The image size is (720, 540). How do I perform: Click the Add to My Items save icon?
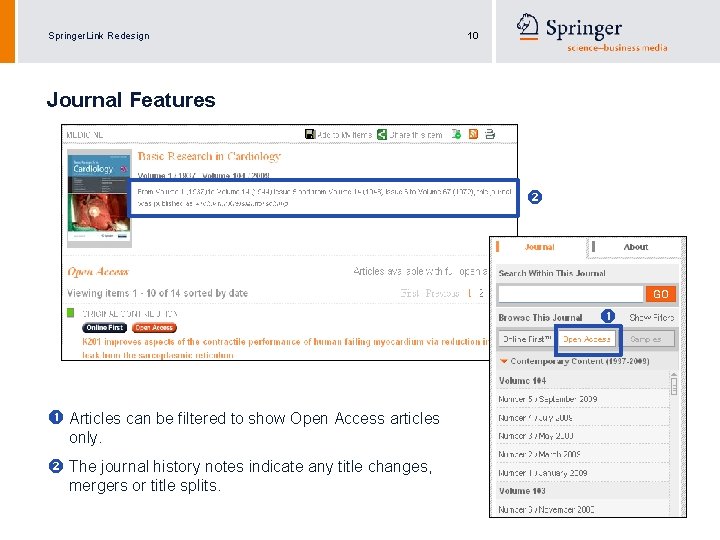(310, 134)
